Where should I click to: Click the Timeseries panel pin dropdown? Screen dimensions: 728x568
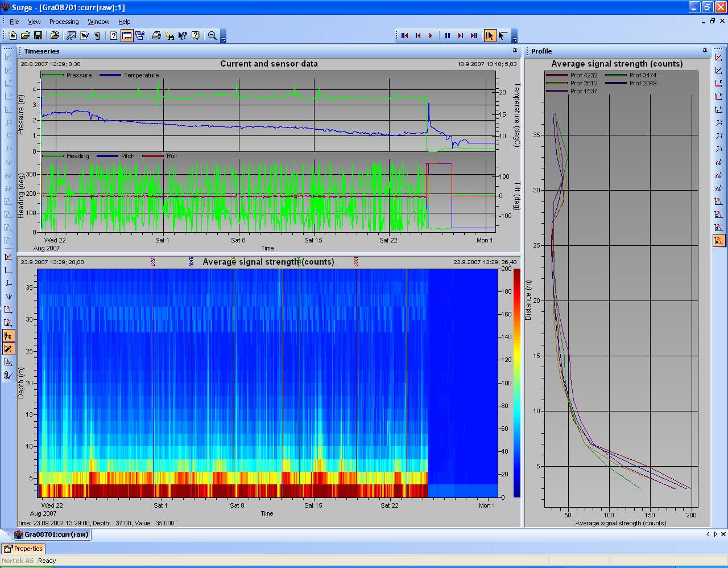[x=514, y=51]
